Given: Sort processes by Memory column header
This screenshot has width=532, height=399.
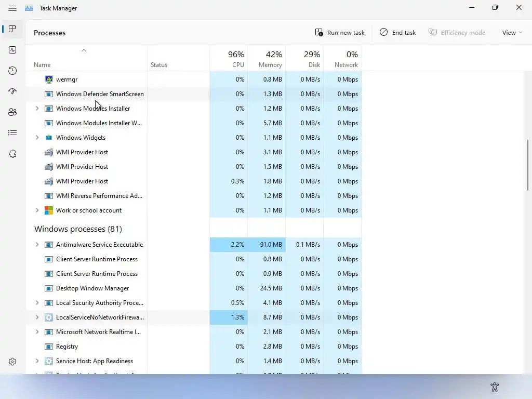Looking at the screenshot, I should [x=267, y=58].
